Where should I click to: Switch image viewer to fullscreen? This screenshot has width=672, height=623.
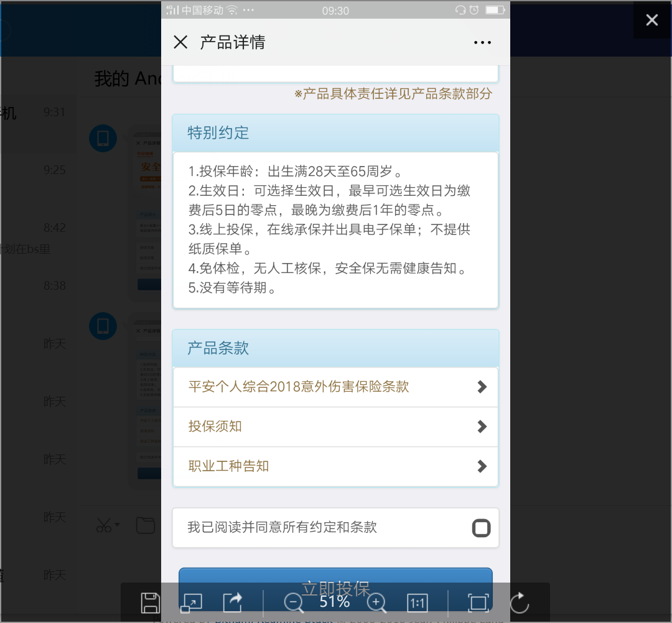tap(478, 603)
